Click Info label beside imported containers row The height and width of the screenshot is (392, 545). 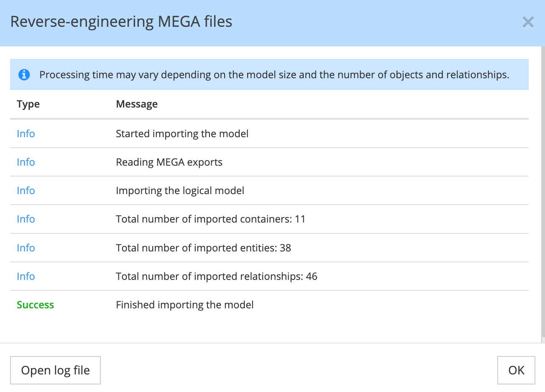coord(26,219)
